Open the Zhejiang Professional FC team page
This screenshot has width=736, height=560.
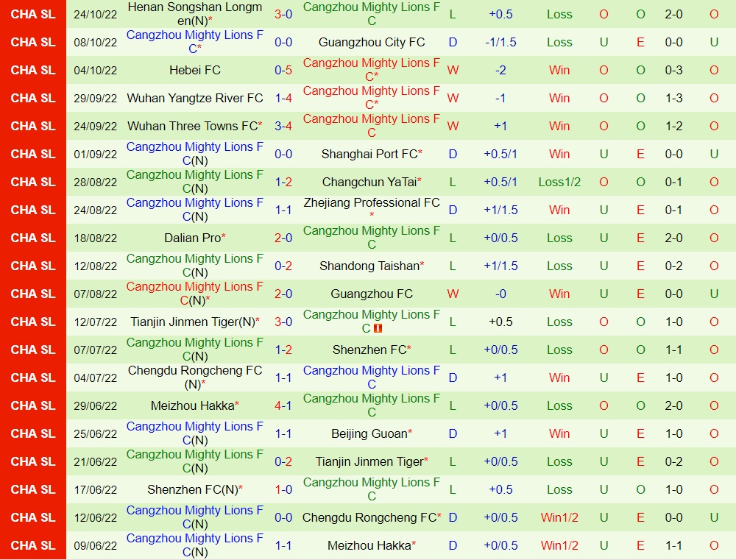point(370,210)
